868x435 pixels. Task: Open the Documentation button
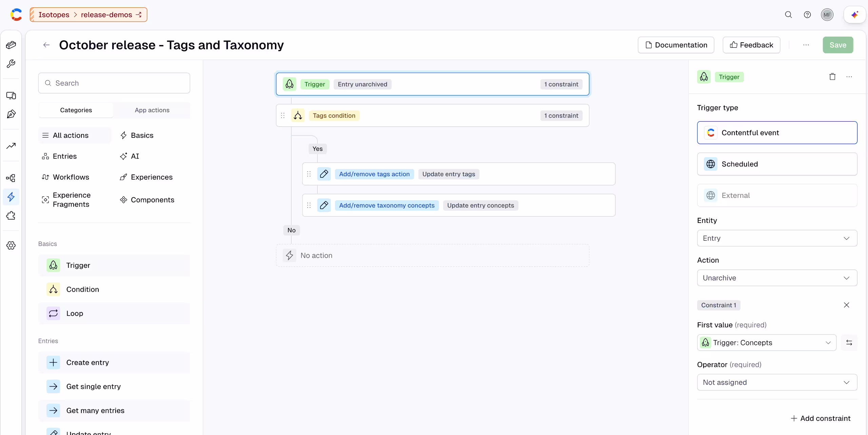click(x=676, y=45)
